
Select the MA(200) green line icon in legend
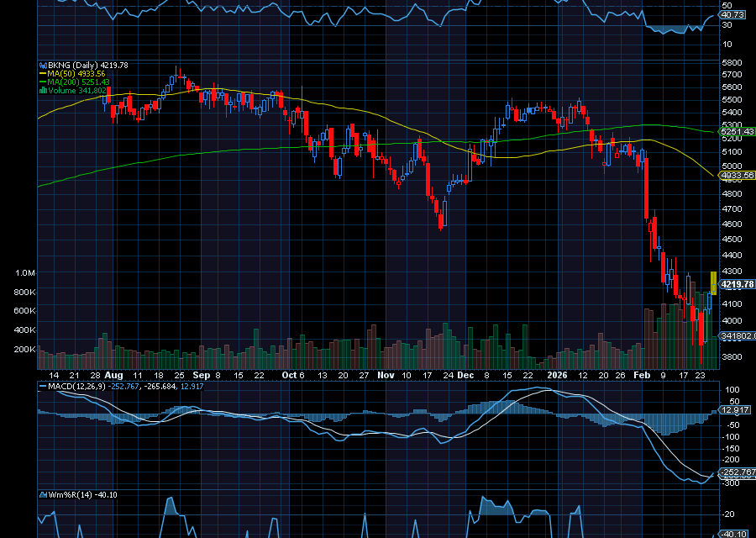pyautogui.click(x=42, y=82)
